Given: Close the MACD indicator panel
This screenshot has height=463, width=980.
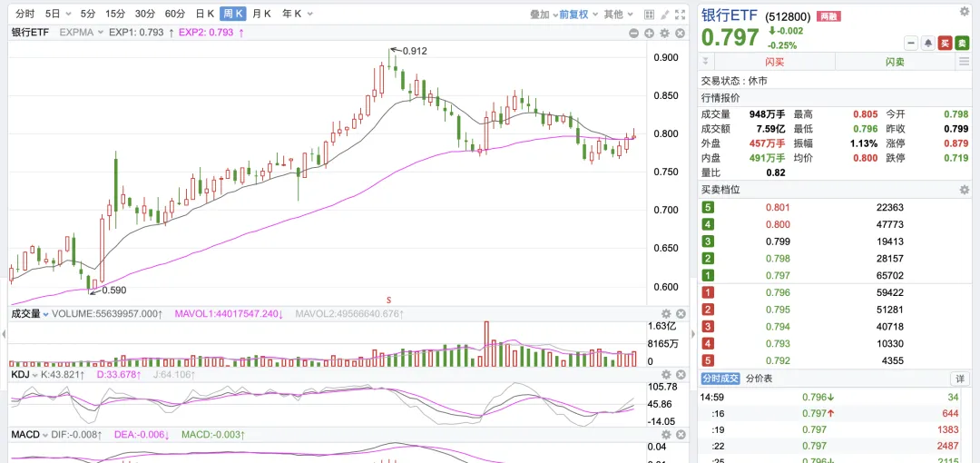Looking at the screenshot, I should pyautogui.click(x=681, y=434).
